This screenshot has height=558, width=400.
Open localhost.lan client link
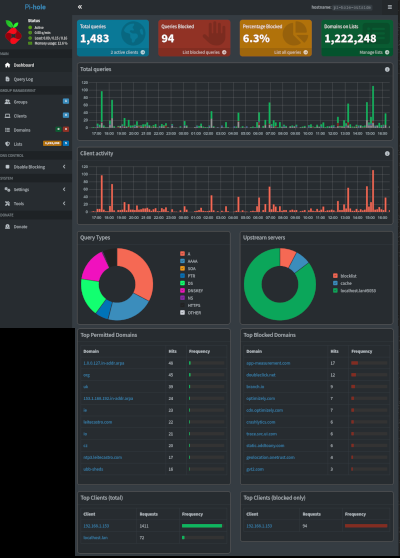click(95, 537)
